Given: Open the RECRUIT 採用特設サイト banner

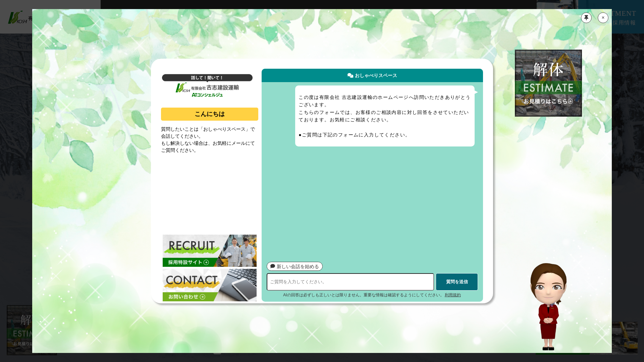Looking at the screenshot, I should 209,251.
